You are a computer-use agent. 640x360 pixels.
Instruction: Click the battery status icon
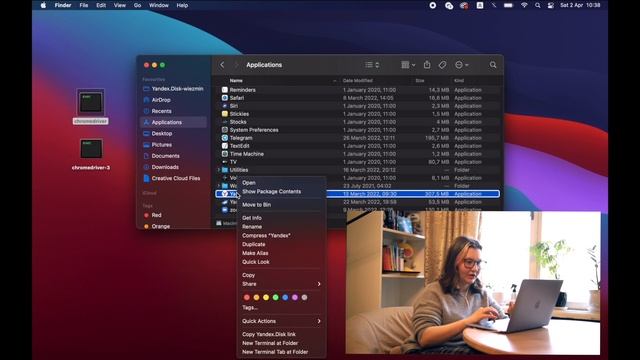(x=508, y=5)
